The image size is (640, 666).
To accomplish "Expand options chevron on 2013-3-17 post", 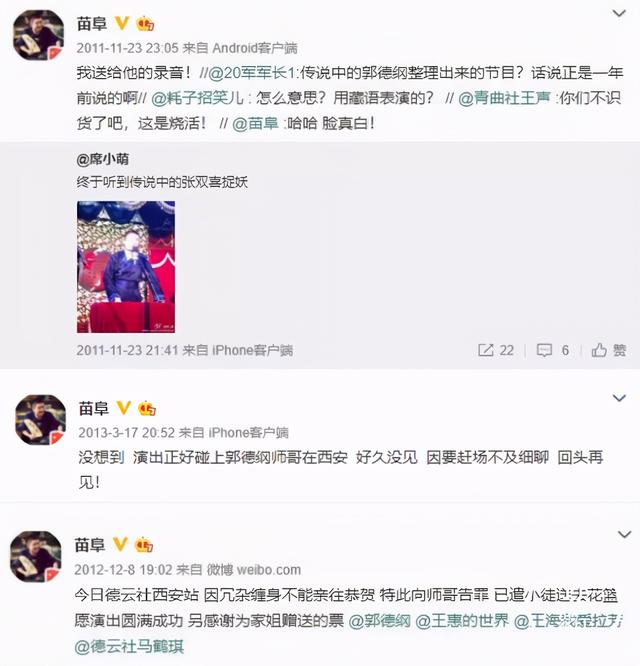I will pyautogui.click(x=619, y=398).
